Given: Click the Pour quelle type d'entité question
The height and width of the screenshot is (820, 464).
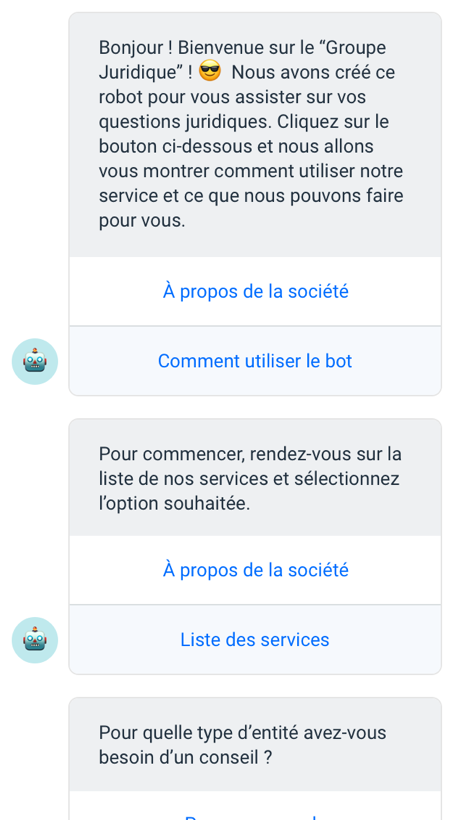Looking at the screenshot, I should click(x=242, y=745).
